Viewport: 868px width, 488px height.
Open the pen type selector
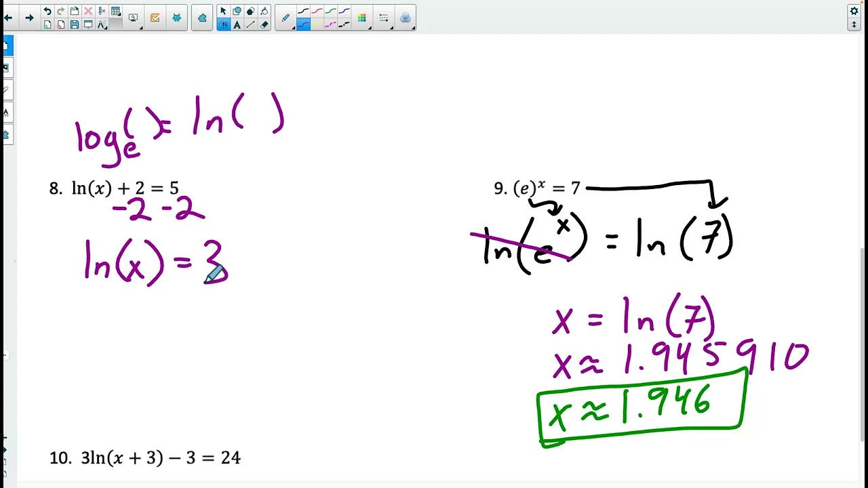click(x=286, y=18)
